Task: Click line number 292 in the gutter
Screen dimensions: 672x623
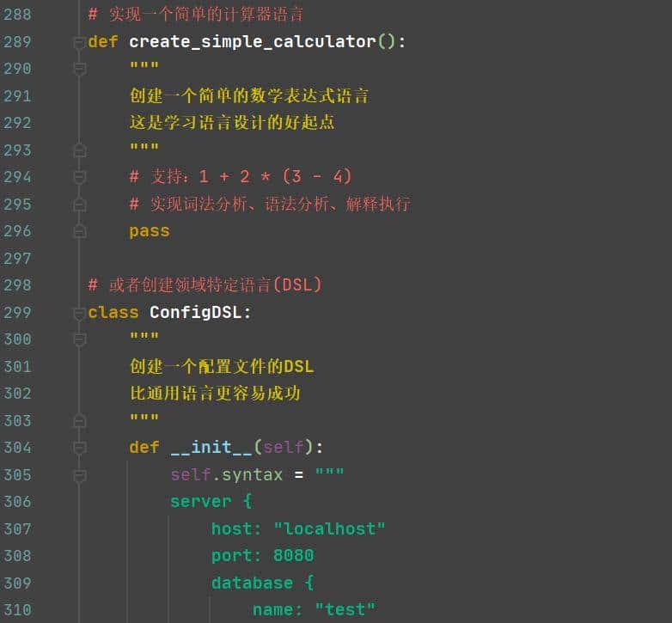Action: click(x=17, y=123)
